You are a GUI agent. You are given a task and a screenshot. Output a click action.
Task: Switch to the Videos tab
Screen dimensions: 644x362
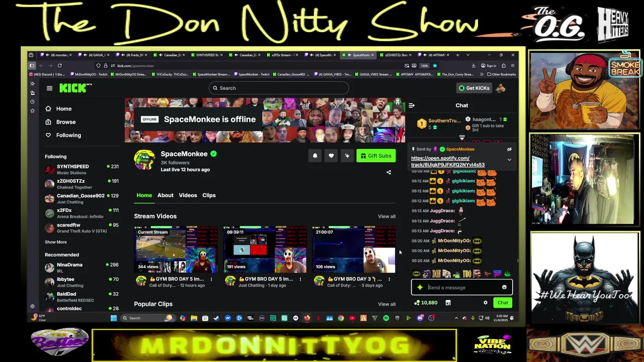(188, 195)
